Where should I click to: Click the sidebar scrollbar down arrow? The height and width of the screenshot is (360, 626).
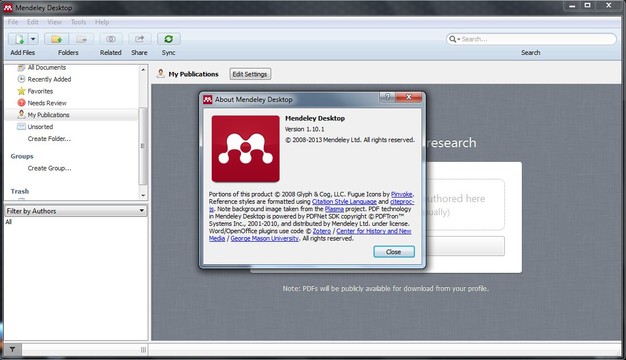pos(143,196)
